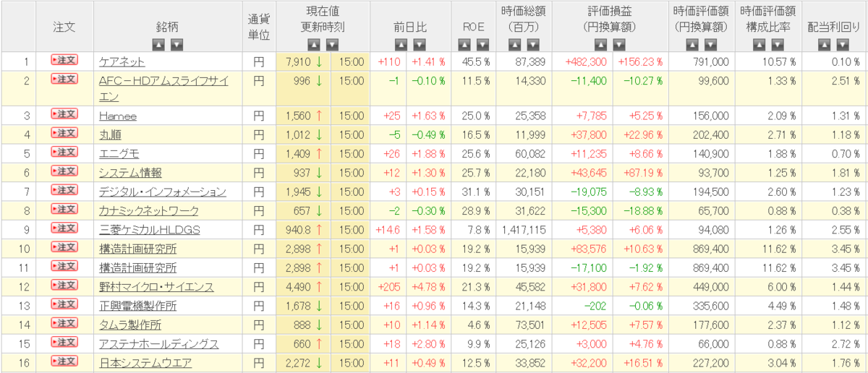Click 注文 button for アステナホールディングス
This screenshot has width=868, height=373.
[x=64, y=343]
